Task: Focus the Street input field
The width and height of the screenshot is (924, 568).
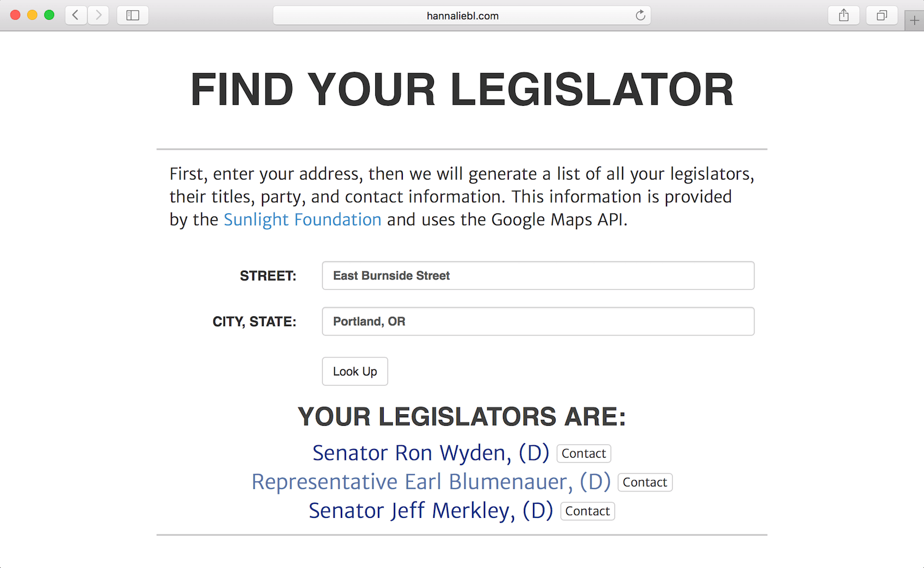Action: point(538,275)
